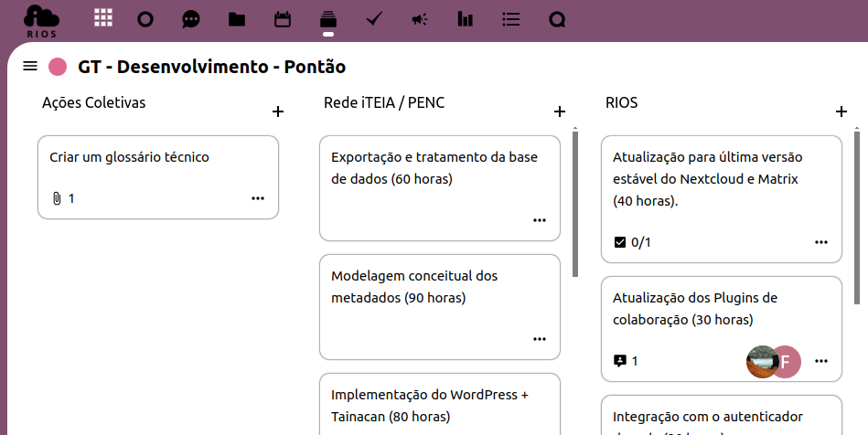Open the Tasks checkmark icon
The height and width of the screenshot is (435, 868).
tap(374, 19)
